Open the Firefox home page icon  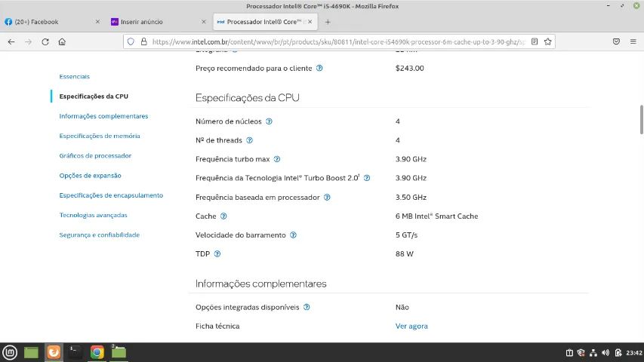62,42
